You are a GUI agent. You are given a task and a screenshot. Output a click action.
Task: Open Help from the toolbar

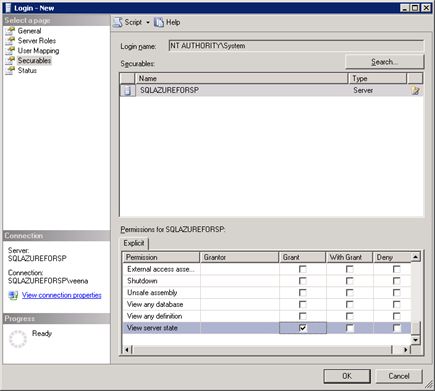(x=168, y=22)
